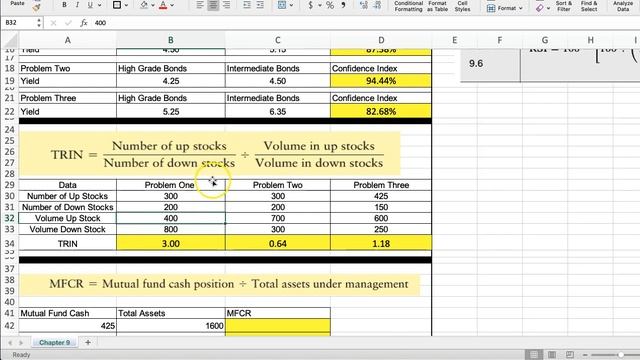Click the decrease indent icon

[247, 5]
